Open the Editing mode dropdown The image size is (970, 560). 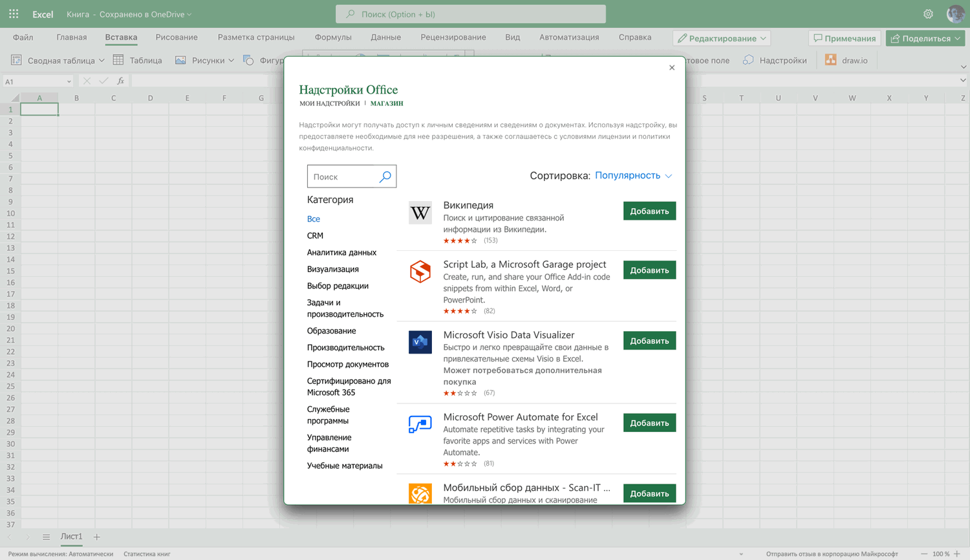point(722,38)
